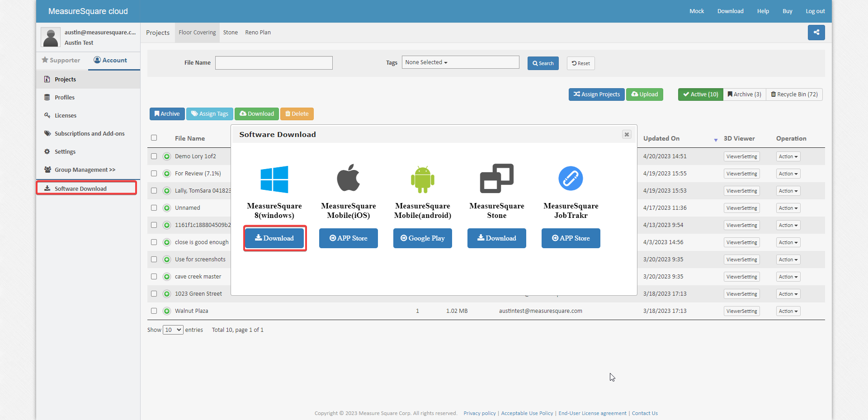
Task: Click the Privacy policy link
Action: tap(480, 413)
